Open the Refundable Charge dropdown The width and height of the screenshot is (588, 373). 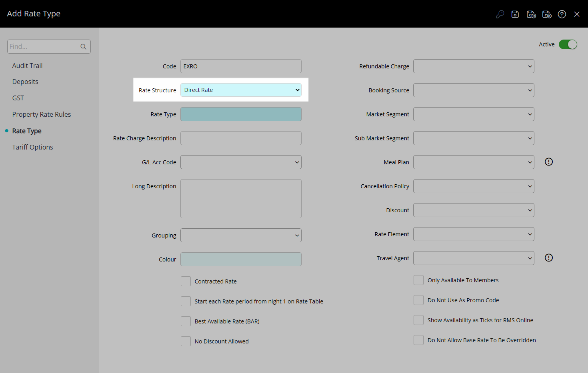coord(474,66)
